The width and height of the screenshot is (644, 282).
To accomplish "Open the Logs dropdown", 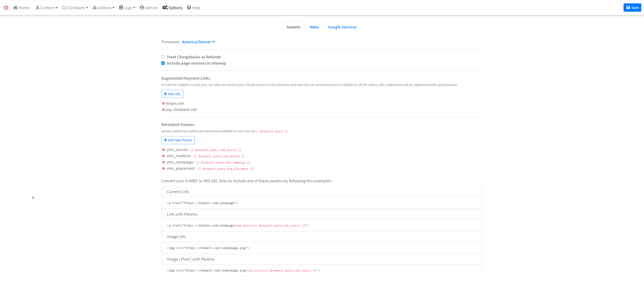I will point(127,8).
